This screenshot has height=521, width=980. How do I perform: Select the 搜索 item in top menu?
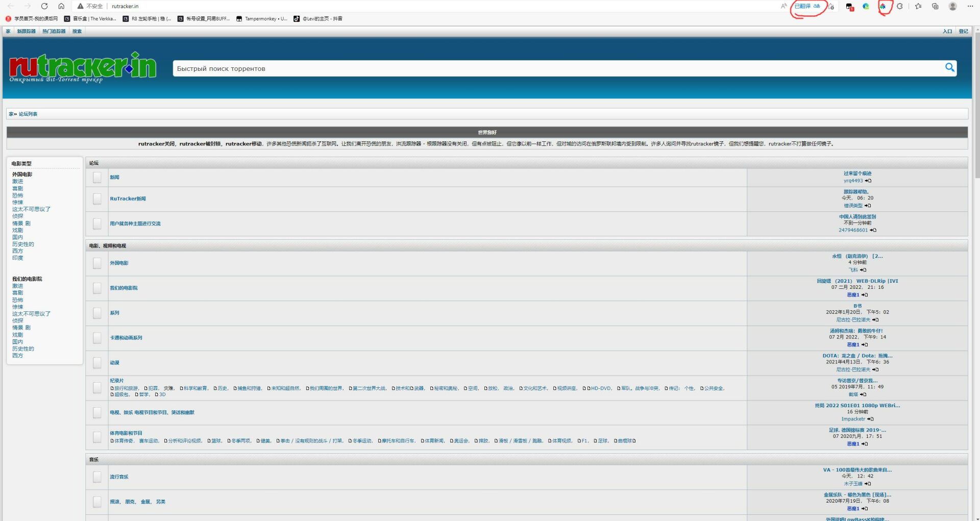click(77, 31)
